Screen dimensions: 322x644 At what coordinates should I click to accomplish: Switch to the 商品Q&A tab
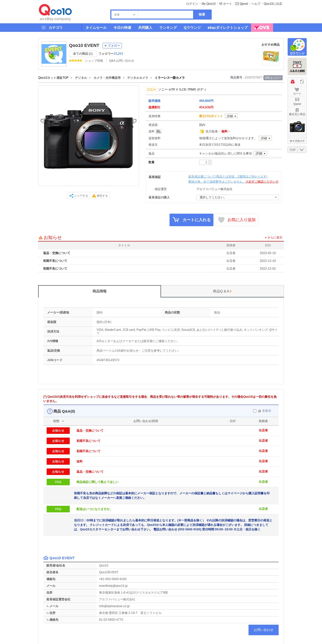point(222,291)
